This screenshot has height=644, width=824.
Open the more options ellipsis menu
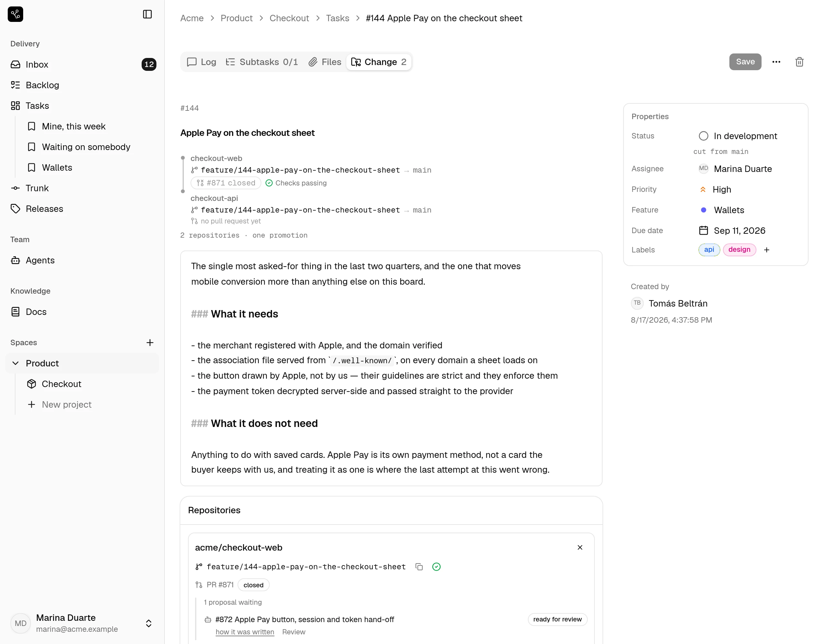point(776,62)
